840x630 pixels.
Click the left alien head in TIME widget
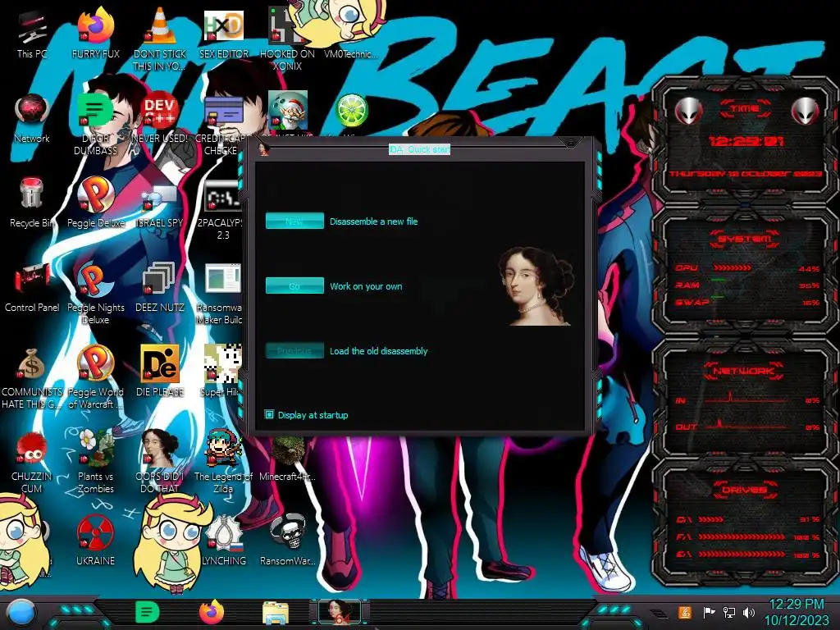688,112
